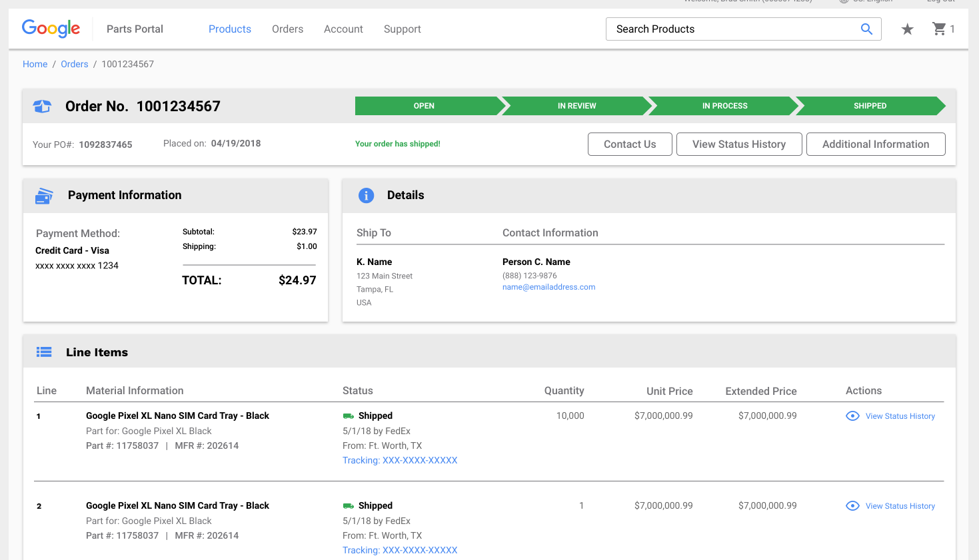Open the shopping cart icon
The width and height of the screenshot is (979, 560).
(x=939, y=29)
